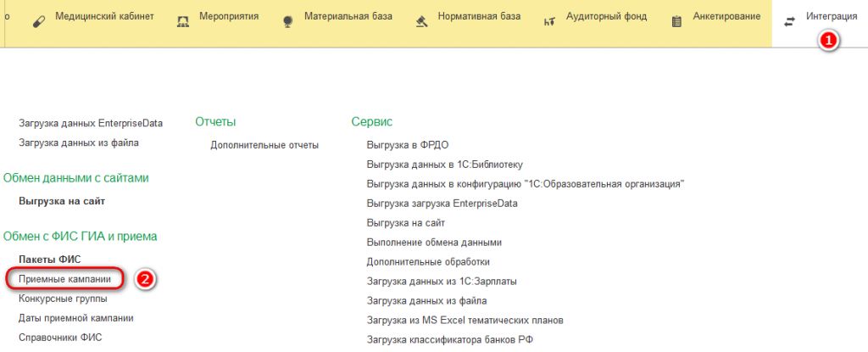Viewport: 868px width, 352px height.
Task: Click the arrows icon next to Интеграция
Action: (x=789, y=22)
